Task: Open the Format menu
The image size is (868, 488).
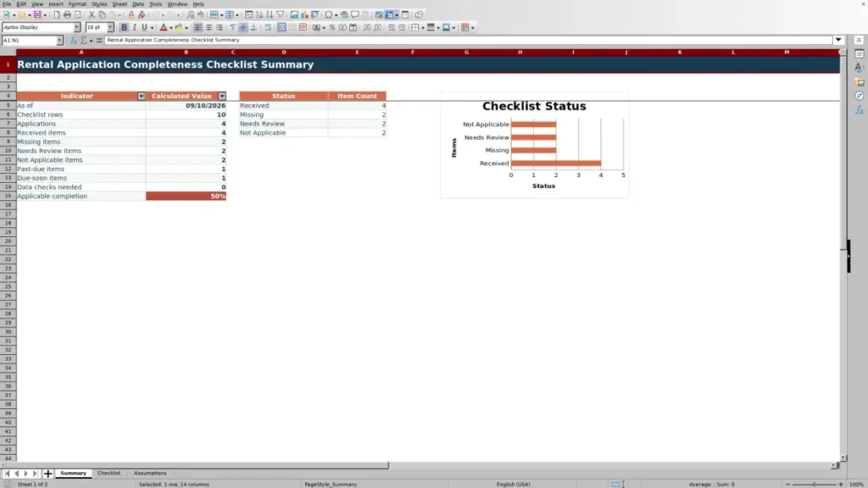Action: point(77,4)
